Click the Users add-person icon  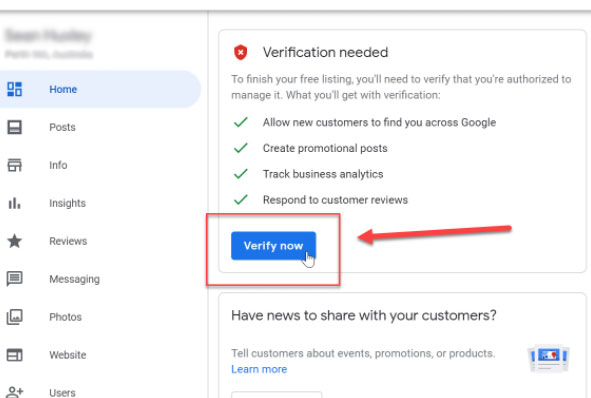(15, 392)
